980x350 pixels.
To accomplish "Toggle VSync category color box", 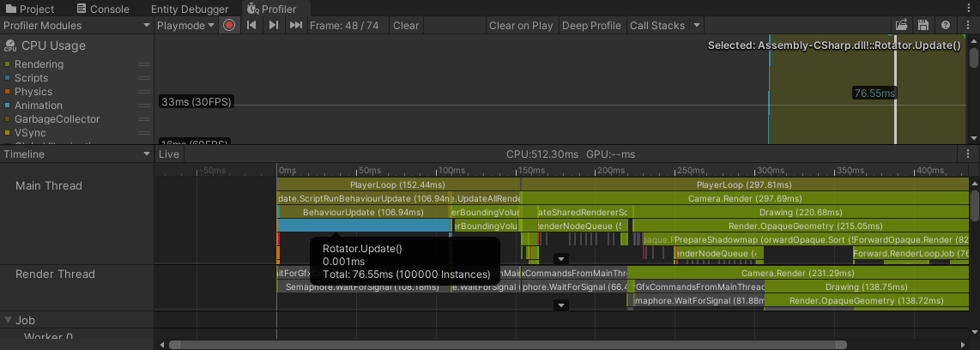I will pos(8,133).
